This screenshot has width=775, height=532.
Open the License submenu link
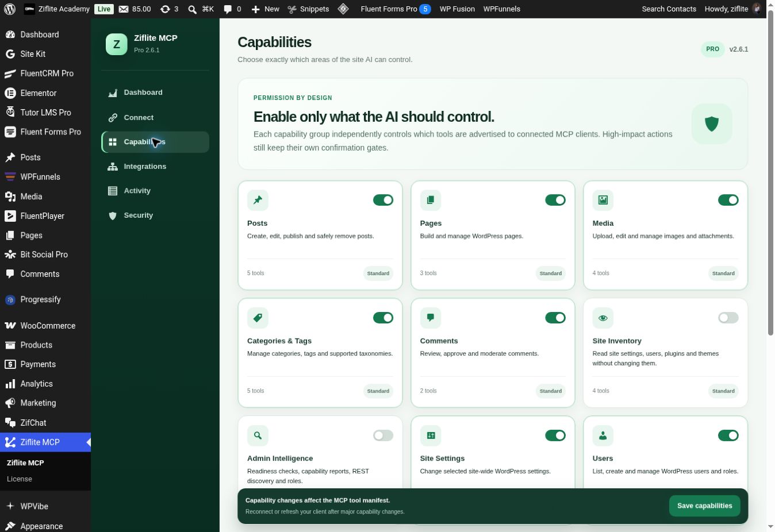(x=20, y=479)
